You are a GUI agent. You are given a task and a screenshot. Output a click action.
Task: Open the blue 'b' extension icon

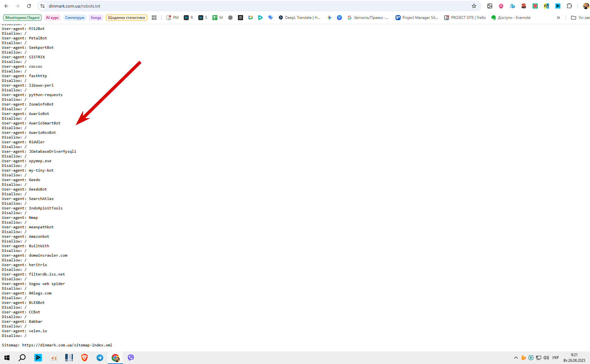coord(512,6)
